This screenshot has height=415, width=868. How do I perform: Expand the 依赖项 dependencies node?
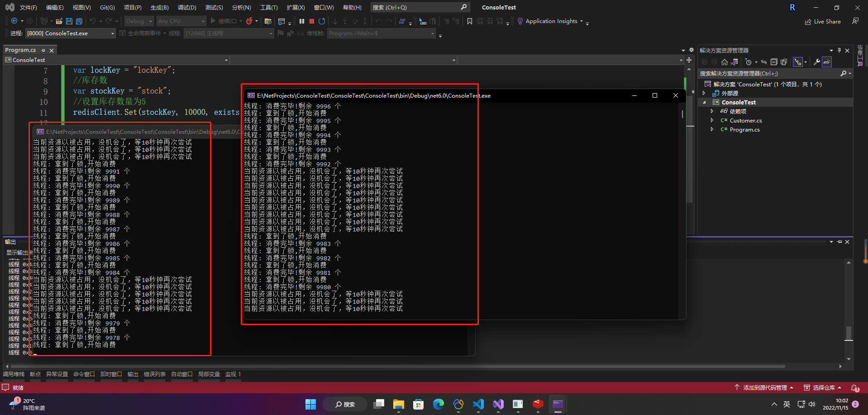coord(712,111)
